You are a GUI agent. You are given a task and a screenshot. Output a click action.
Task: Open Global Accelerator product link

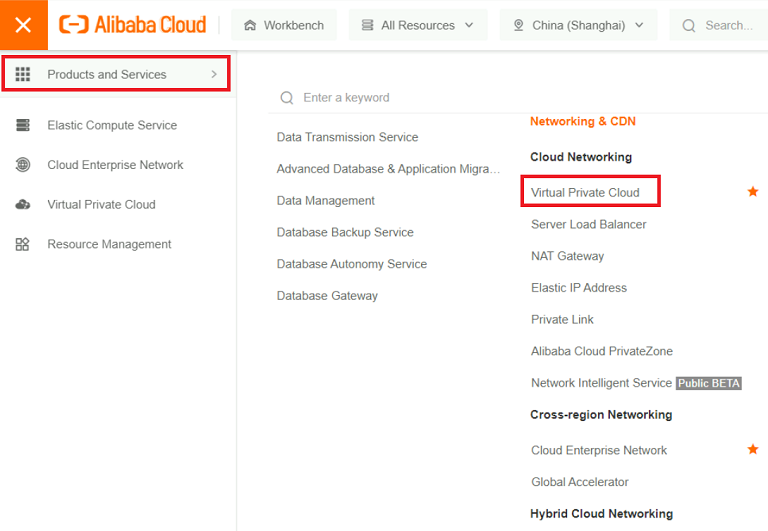point(580,482)
